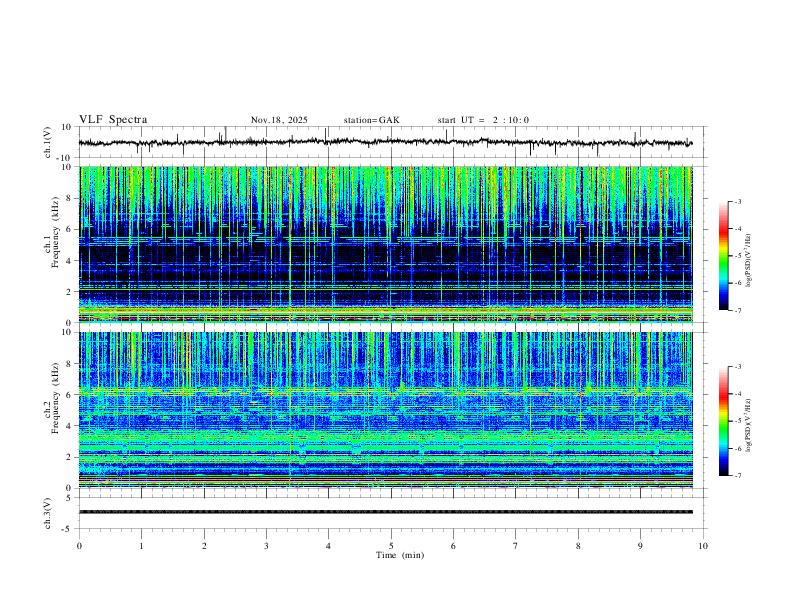Click time axis tick label "9"
Image resolution: width=792 pixels, height=612 pixels.
click(x=640, y=546)
